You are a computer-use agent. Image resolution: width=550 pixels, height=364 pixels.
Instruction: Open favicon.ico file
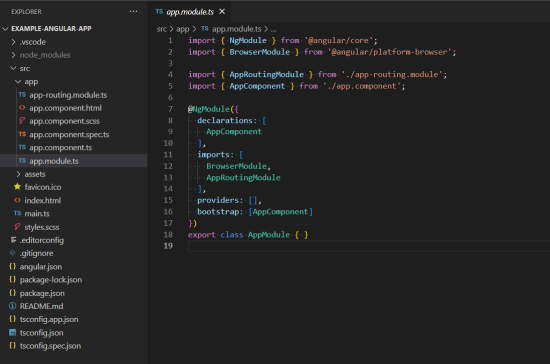click(x=42, y=187)
